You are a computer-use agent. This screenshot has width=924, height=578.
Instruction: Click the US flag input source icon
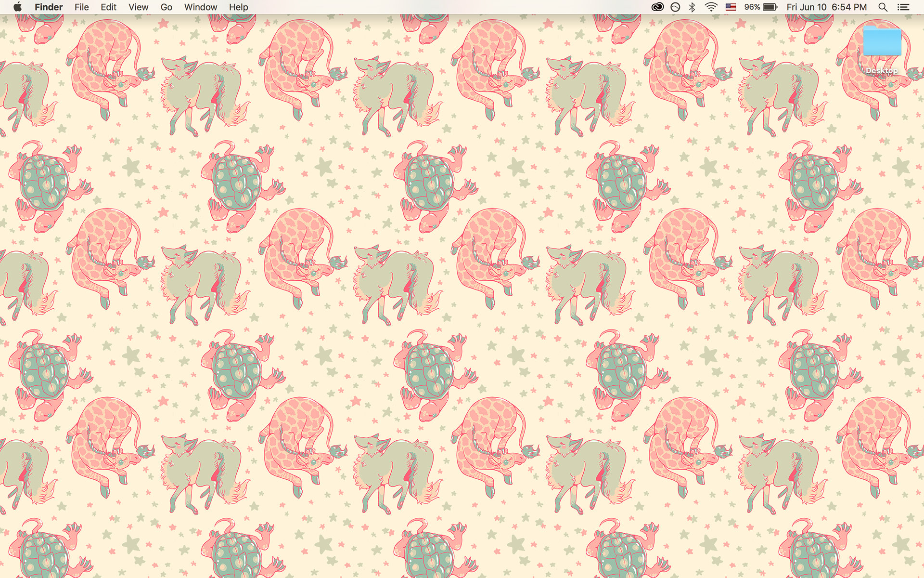(x=731, y=7)
